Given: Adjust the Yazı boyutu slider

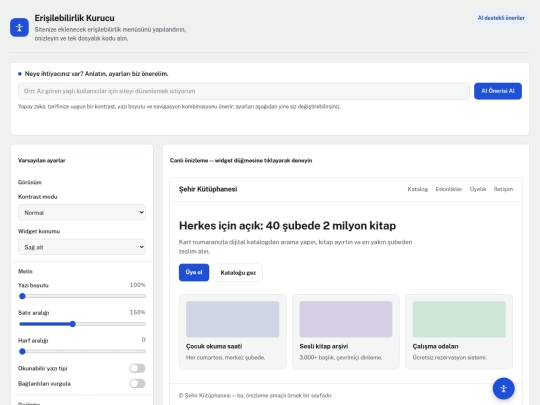Looking at the screenshot, I should [x=82, y=296].
